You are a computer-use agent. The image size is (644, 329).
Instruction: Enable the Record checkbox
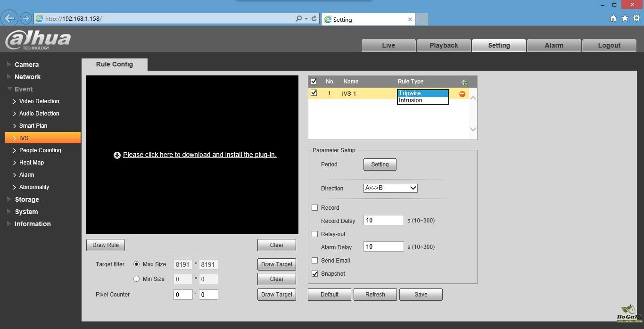pyautogui.click(x=315, y=208)
